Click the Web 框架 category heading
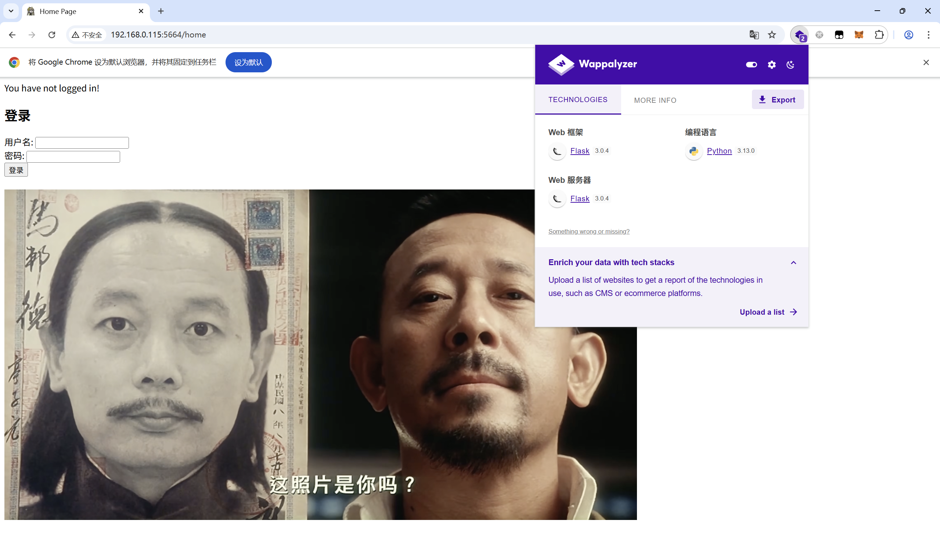The image size is (940, 560). [565, 132]
